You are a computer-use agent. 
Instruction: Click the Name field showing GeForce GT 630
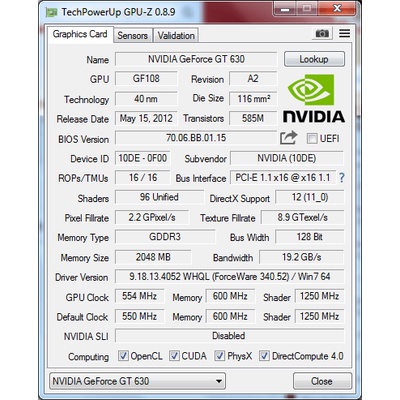[x=196, y=59]
